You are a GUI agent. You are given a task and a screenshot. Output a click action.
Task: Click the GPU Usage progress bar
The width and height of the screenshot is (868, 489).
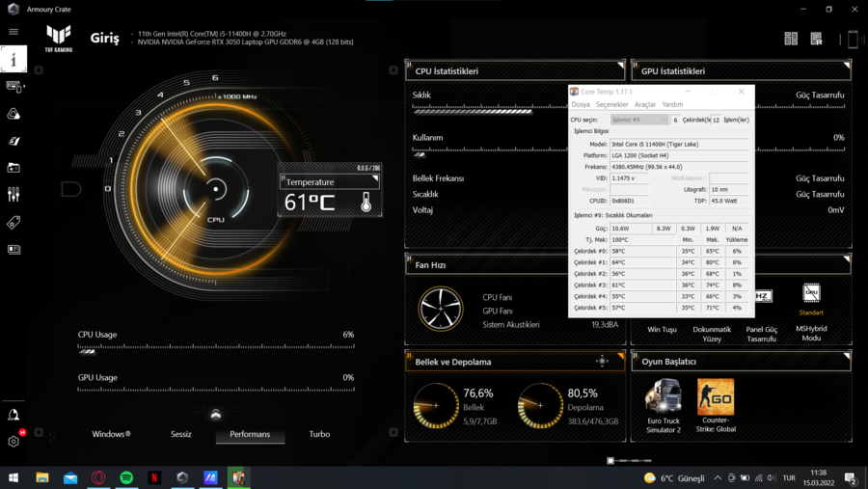[216, 390]
